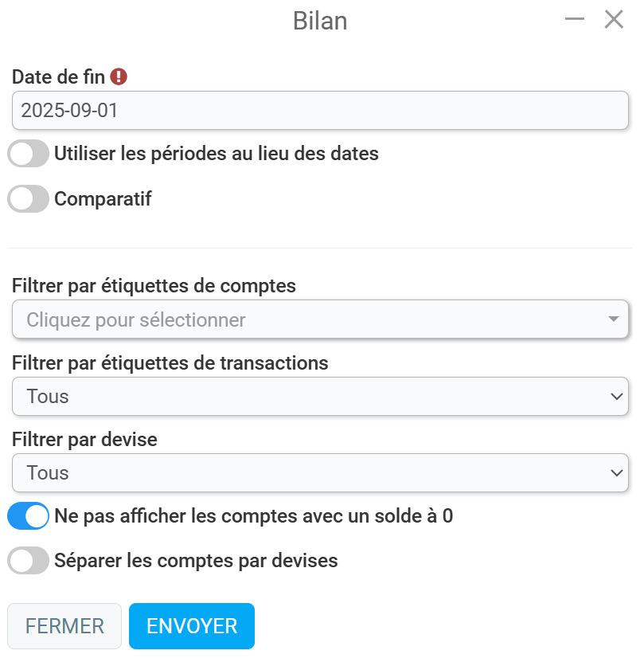Turn off 'Ne pas afficher les comptes avec un solde à 0'
Screen dimensions: 644x658
click(28, 515)
